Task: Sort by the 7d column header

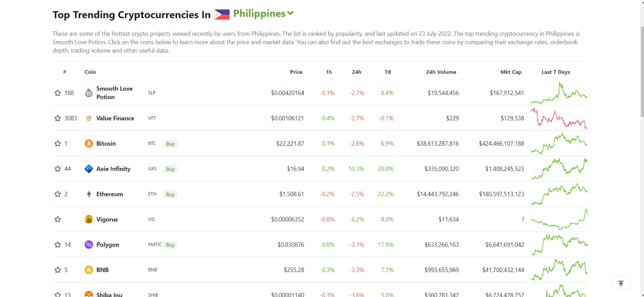Action: point(388,72)
